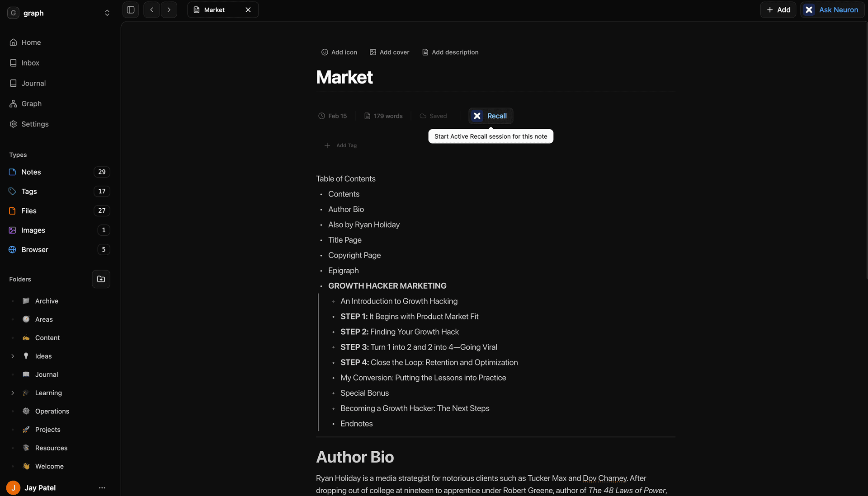Open the Notes type list

click(31, 172)
